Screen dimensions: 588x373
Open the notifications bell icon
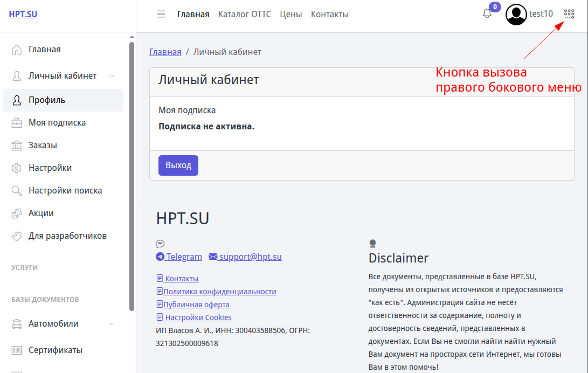[487, 15]
